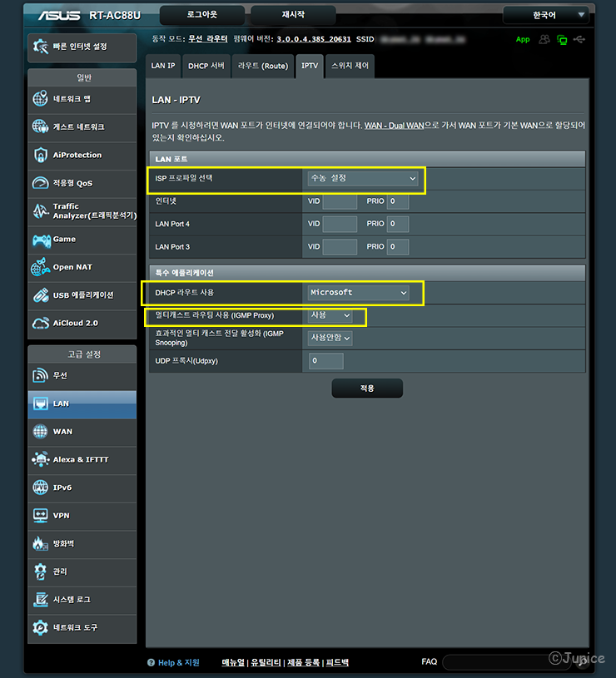
Task: Expand the DHCP route Microsoft dropdown
Action: pyautogui.click(x=358, y=293)
